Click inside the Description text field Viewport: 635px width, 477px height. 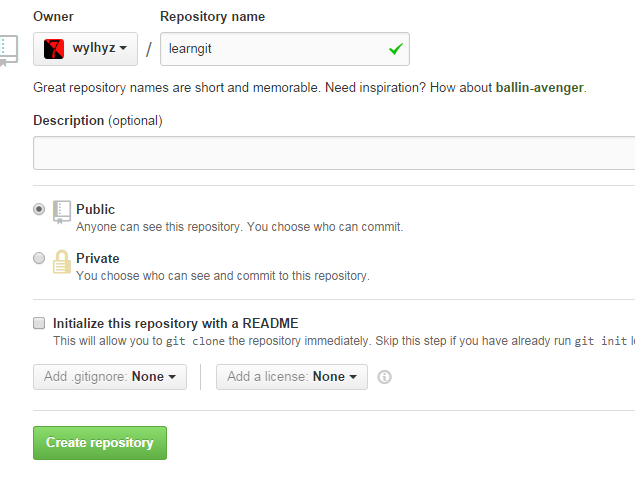pos(334,153)
